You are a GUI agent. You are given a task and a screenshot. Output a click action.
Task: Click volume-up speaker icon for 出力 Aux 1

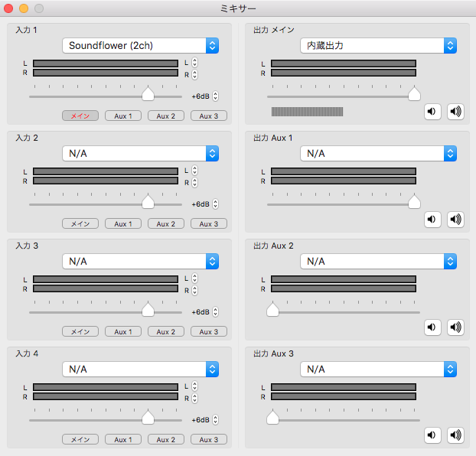tap(455, 220)
